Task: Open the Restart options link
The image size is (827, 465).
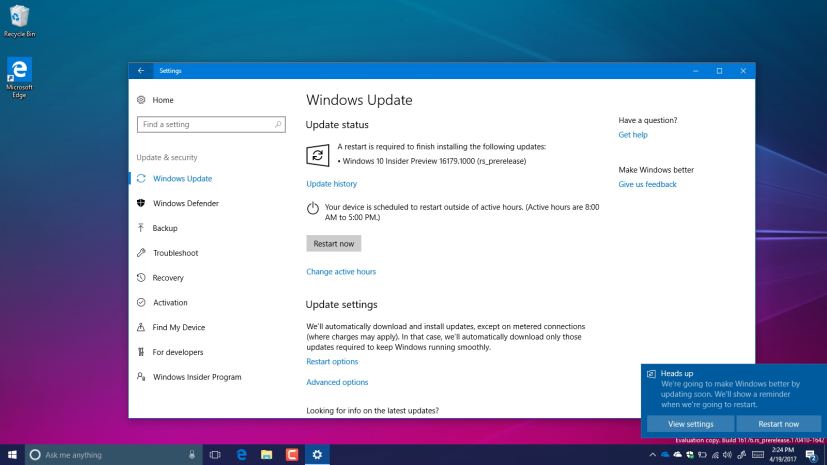Action: (332, 361)
